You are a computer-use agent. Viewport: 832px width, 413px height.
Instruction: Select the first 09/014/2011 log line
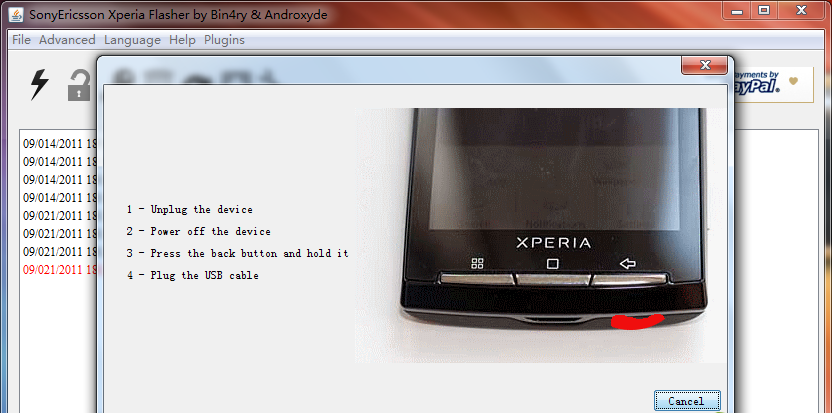point(60,143)
